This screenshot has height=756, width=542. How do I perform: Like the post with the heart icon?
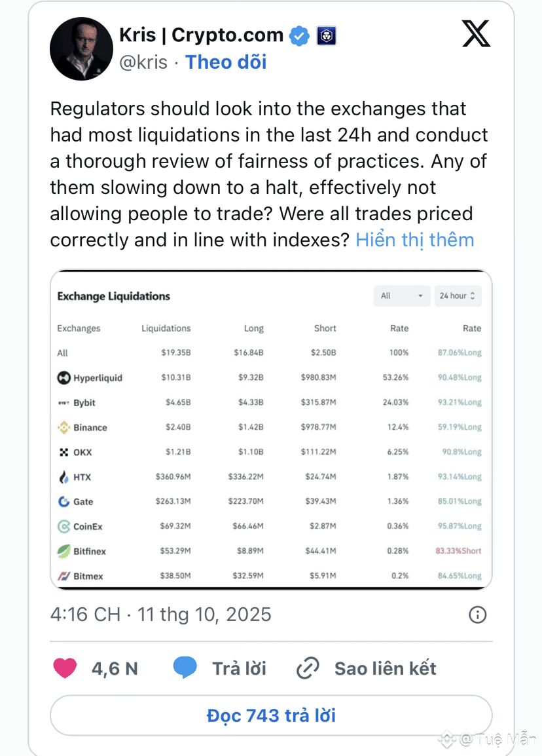click(x=65, y=668)
